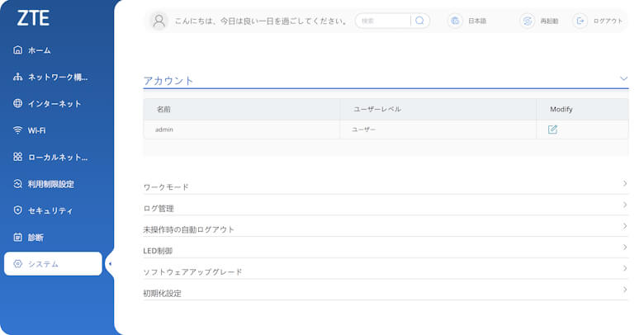644x335 pixels.
Task: Select the インターネット menu item
Action: click(x=54, y=104)
